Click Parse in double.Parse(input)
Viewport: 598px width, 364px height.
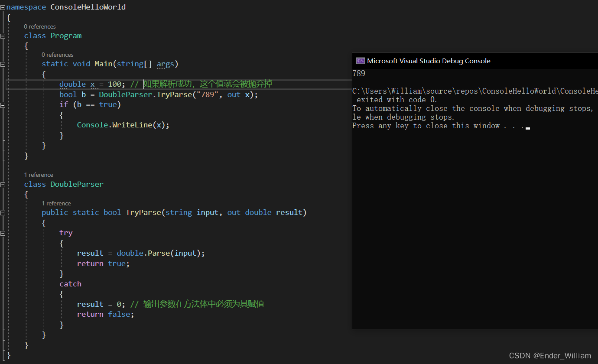159,253
